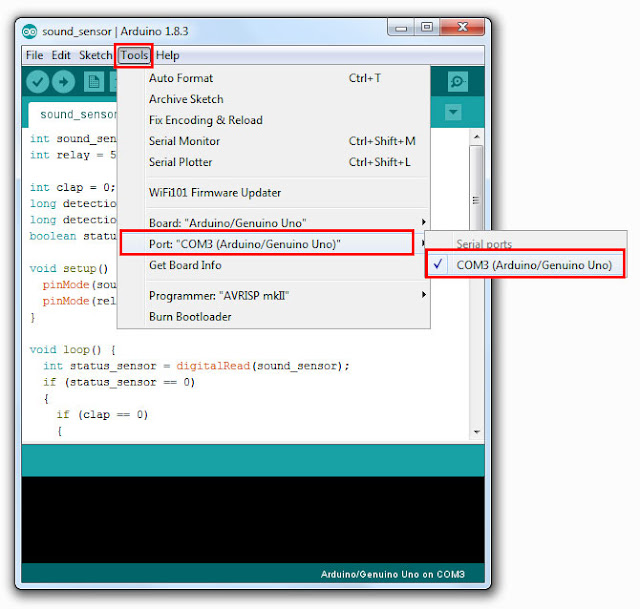Click the editor scrollbar up arrow
Screen dimensions: 640x609
(x=476, y=137)
